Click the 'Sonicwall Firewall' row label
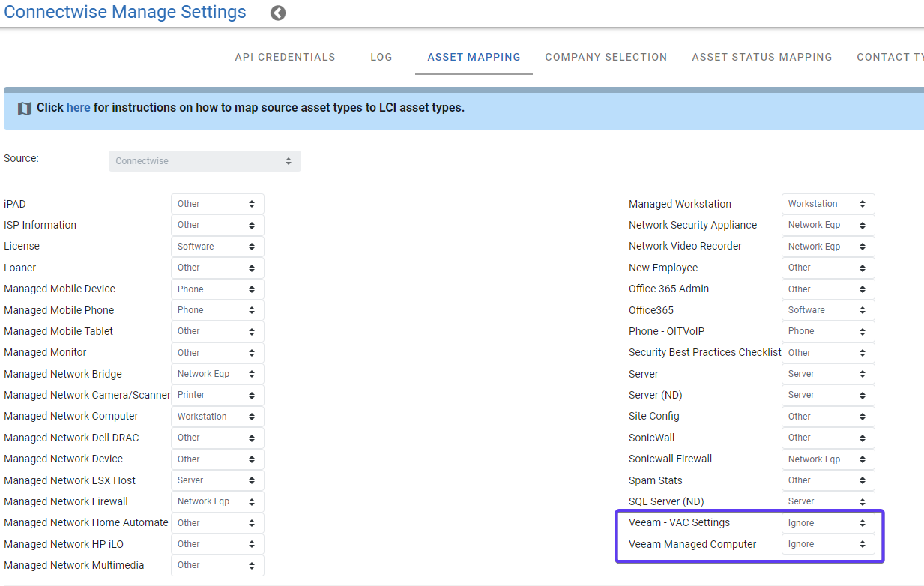The image size is (924, 586). pyautogui.click(x=670, y=459)
